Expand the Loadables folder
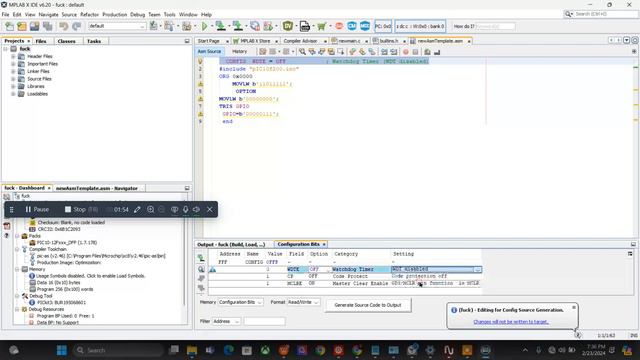Viewport: 640px width, 360px height. pyautogui.click(x=13, y=94)
